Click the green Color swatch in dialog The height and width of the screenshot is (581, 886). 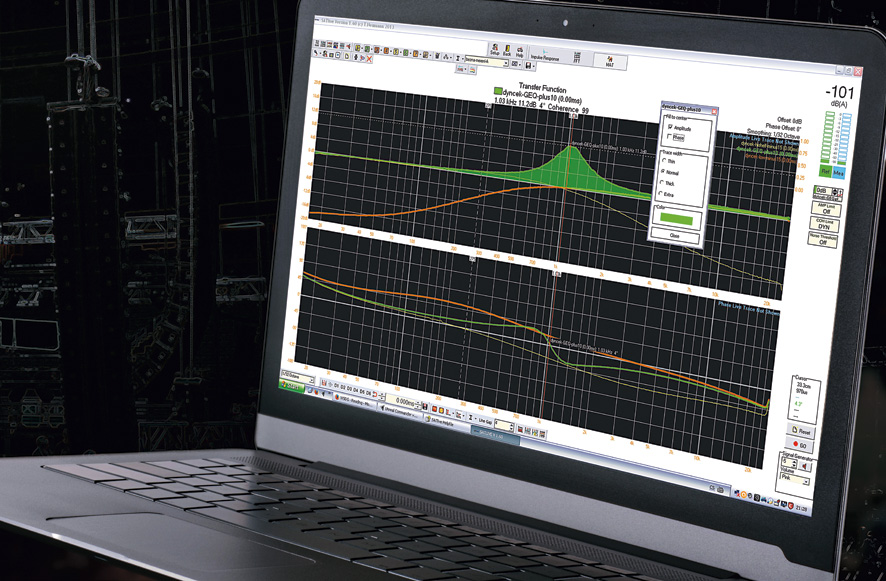[x=677, y=218]
